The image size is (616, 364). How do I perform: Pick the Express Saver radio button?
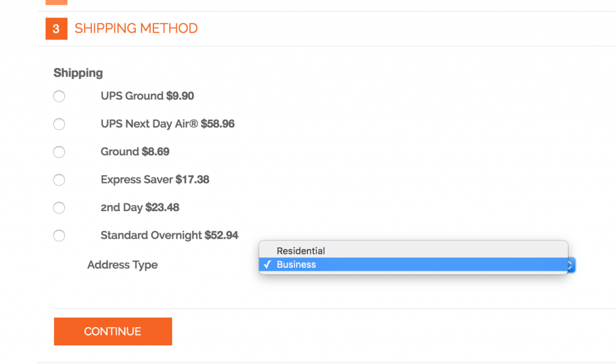pos(59,179)
